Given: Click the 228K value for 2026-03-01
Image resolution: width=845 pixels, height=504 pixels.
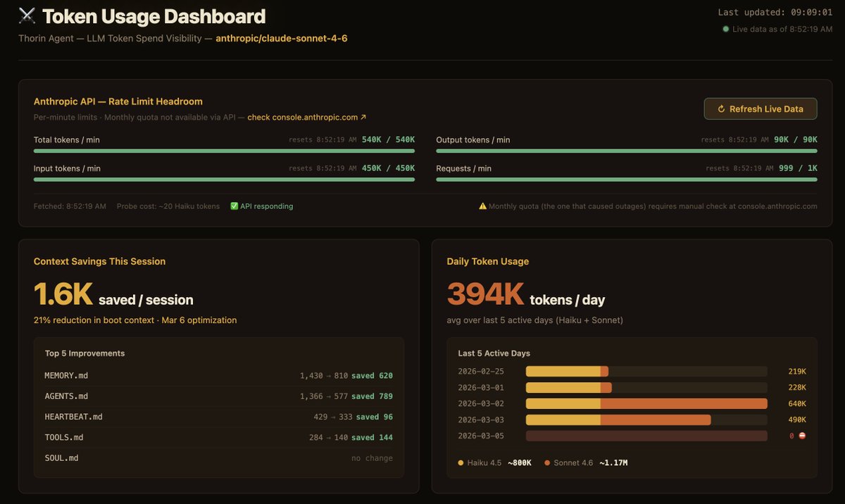Looking at the screenshot, I should coord(797,387).
